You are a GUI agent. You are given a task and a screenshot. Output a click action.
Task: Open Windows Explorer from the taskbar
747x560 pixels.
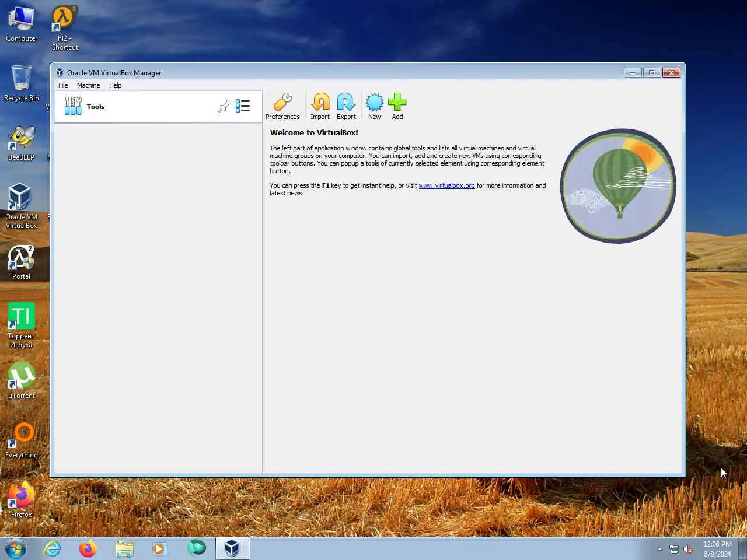coord(124,548)
